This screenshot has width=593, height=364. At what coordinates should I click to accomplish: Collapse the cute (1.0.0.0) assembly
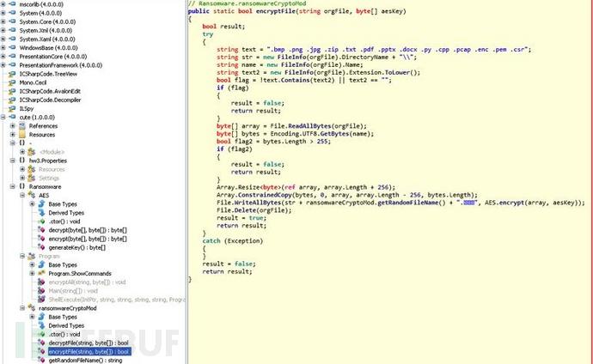[x=3, y=117]
